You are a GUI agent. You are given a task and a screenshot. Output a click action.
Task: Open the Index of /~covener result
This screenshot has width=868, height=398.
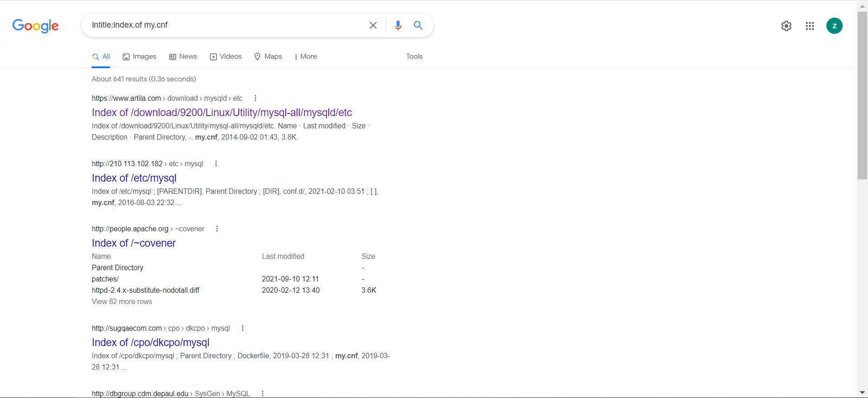[134, 243]
